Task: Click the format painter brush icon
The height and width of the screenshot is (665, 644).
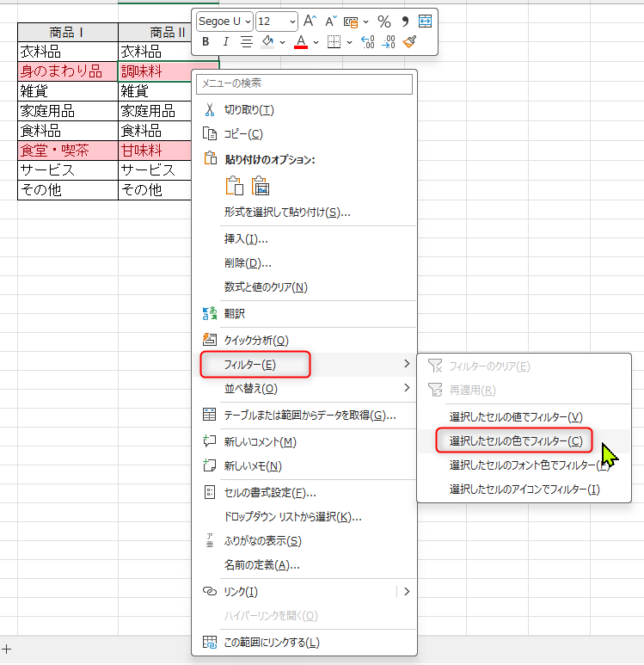Action: pos(409,41)
